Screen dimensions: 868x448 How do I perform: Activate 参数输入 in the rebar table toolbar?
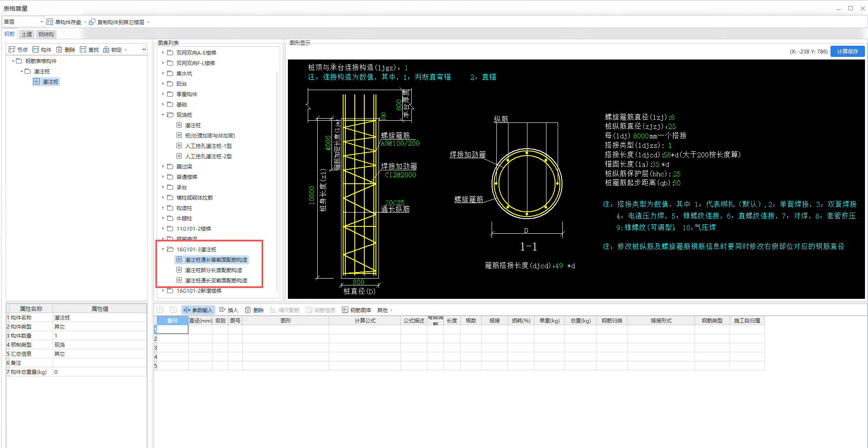pyautogui.click(x=198, y=310)
